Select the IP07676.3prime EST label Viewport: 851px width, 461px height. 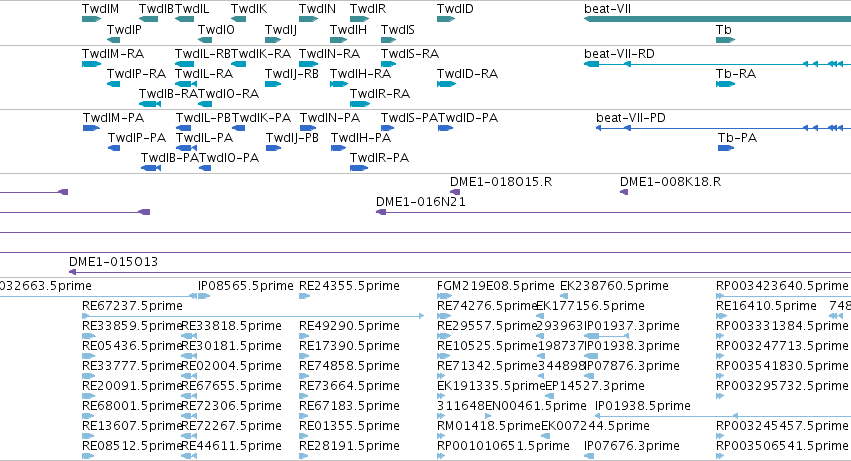tap(632, 447)
